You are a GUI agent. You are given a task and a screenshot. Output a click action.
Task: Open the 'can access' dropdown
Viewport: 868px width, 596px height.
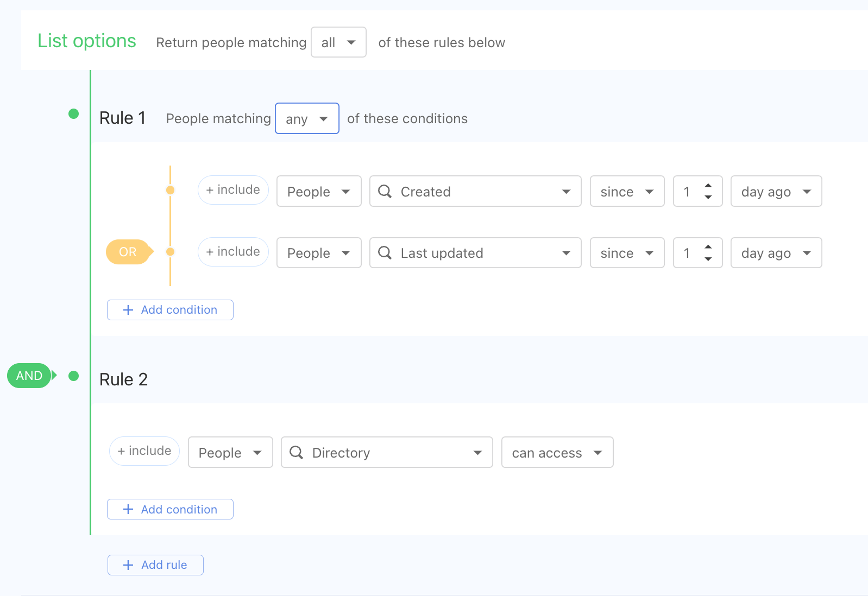(x=557, y=452)
